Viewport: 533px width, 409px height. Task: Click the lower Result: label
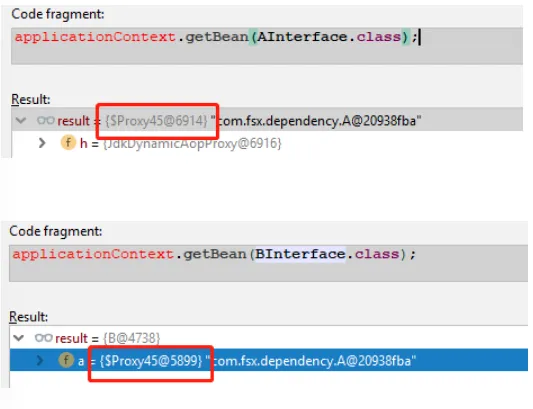pos(29,317)
